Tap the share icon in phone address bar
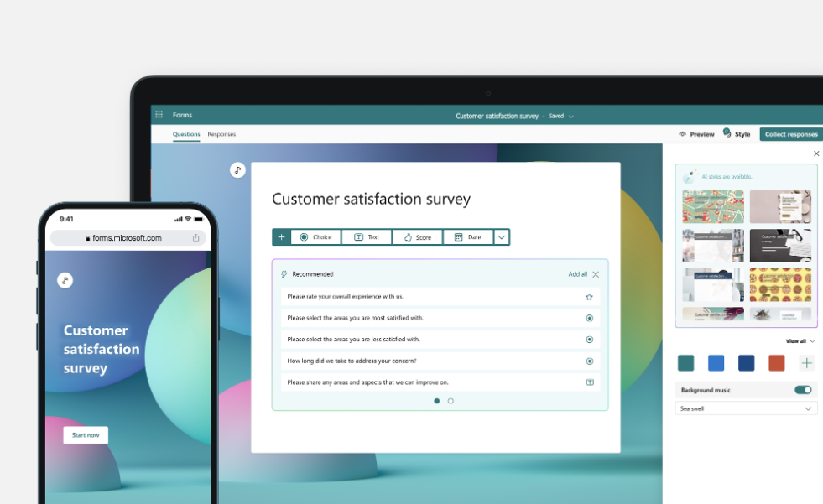Screen dimensions: 823x504 (195, 238)
